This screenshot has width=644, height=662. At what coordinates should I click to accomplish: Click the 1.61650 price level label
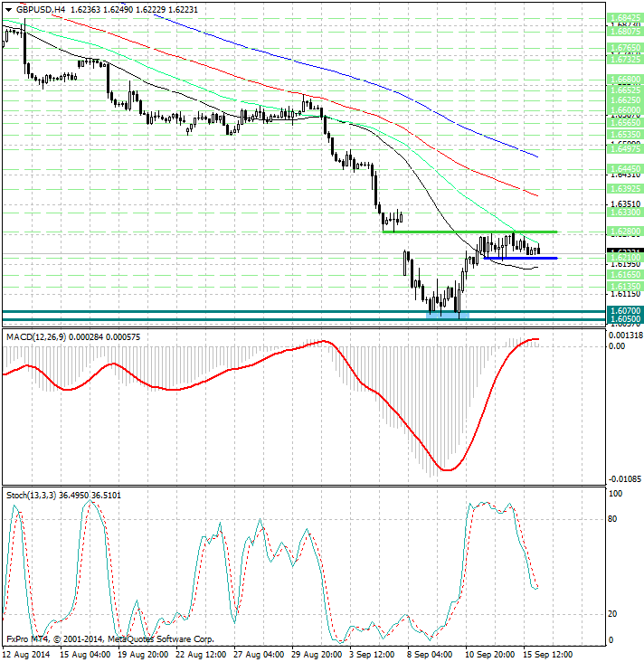coord(625,275)
